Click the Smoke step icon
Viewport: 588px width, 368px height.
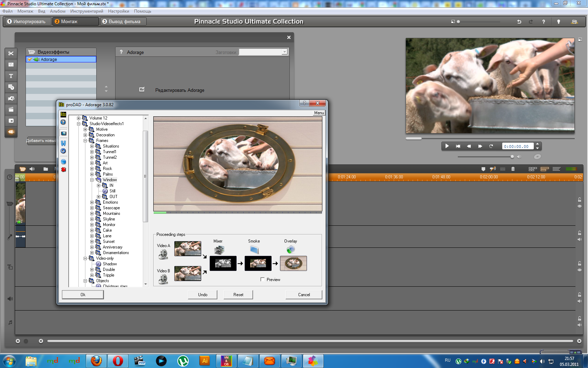[x=254, y=250]
